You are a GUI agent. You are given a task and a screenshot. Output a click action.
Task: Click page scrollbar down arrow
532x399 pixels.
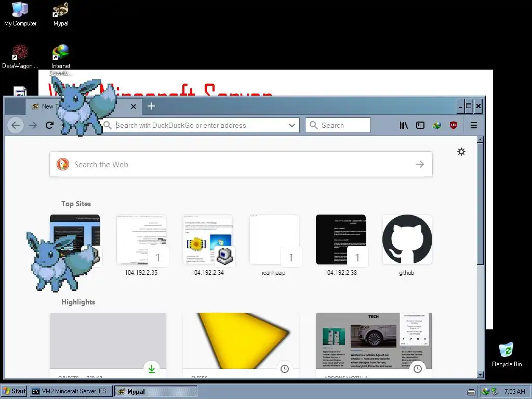(480, 375)
